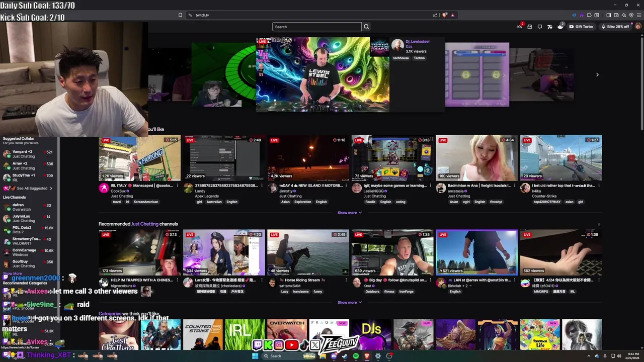Open the anxstasia Badminton stream thumbnail
The width and height of the screenshot is (644, 362).
click(476, 158)
